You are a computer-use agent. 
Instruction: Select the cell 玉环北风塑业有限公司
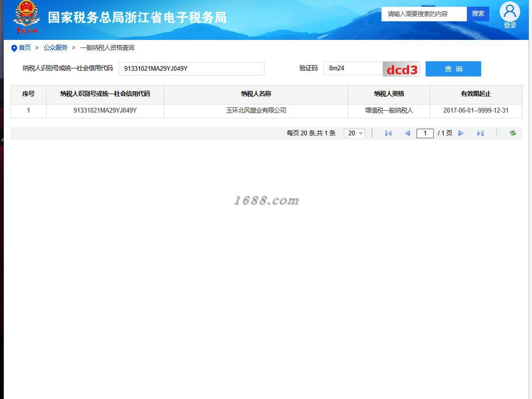click(256, 111)
